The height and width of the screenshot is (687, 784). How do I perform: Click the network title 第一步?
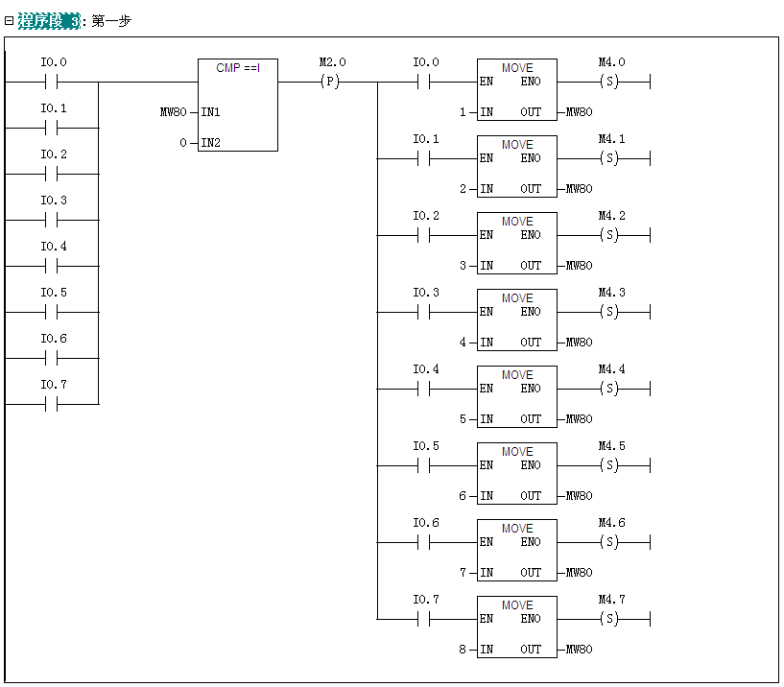[111, 20]
